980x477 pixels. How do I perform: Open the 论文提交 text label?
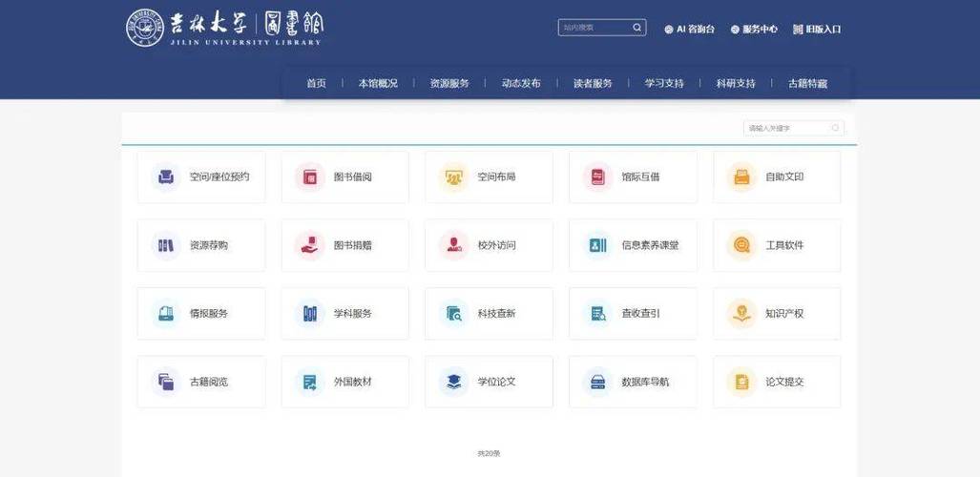coord(784,382)
